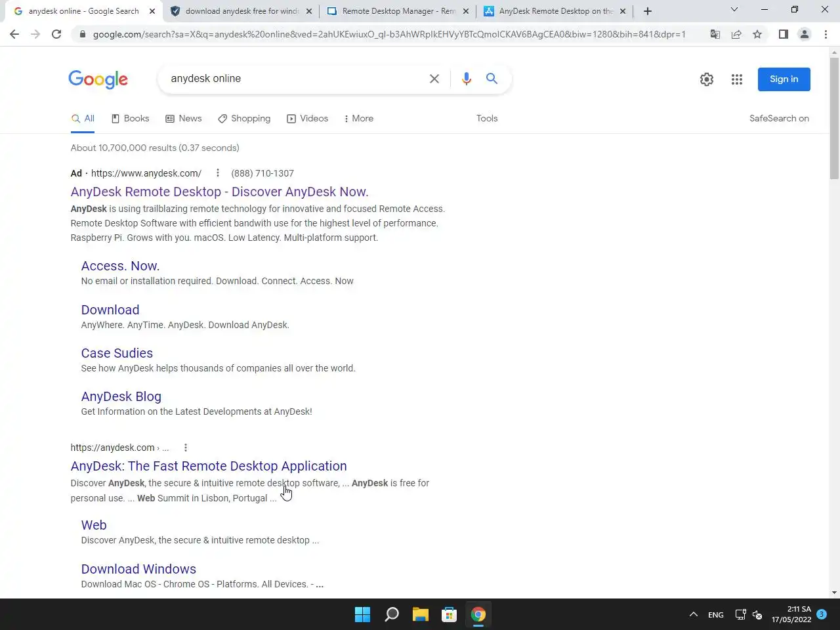Open the Download Windows sitelink
Image resolution: width=840 pixels, height=630 pixels.
pos(138,569)
